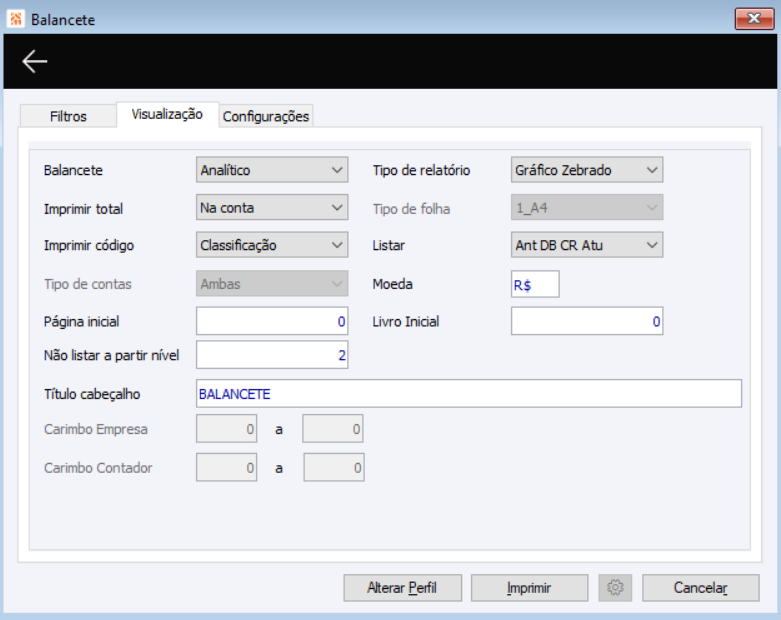
Task: Click the Balancete app icon in title bar
Action: point(16,19)
